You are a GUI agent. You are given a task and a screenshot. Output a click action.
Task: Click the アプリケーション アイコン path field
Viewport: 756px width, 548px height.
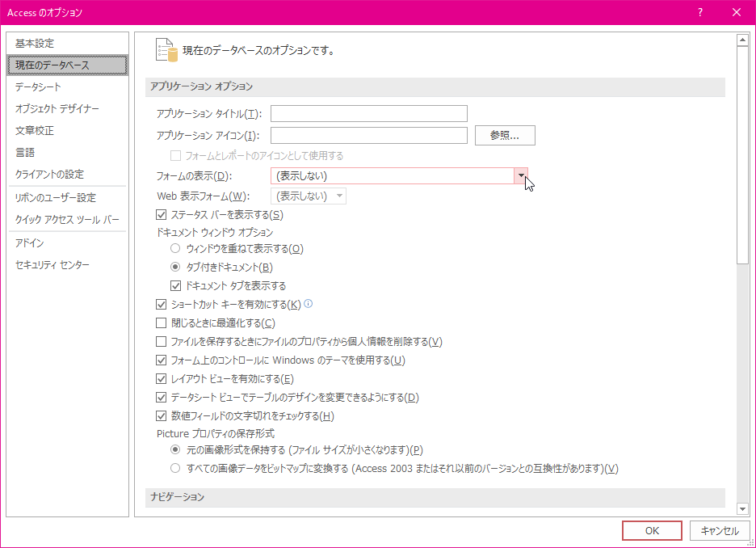pyautogui.click(x=369, y=136)
